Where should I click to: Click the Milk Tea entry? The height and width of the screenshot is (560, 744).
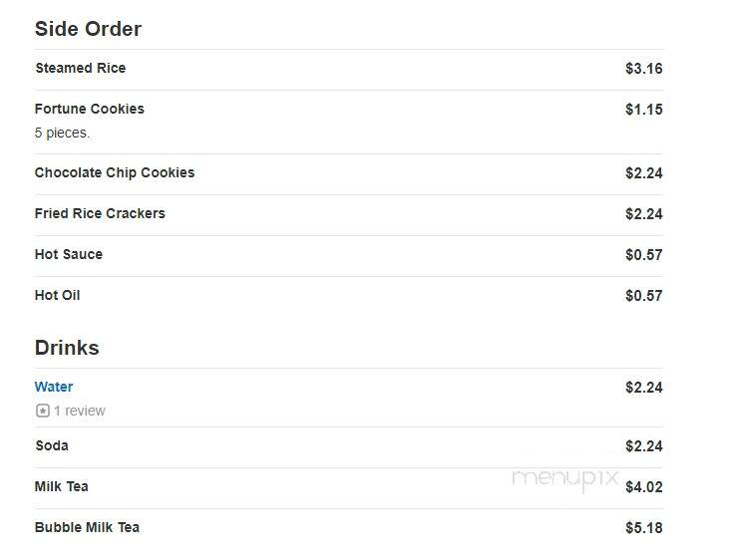(x=61, y=486)
